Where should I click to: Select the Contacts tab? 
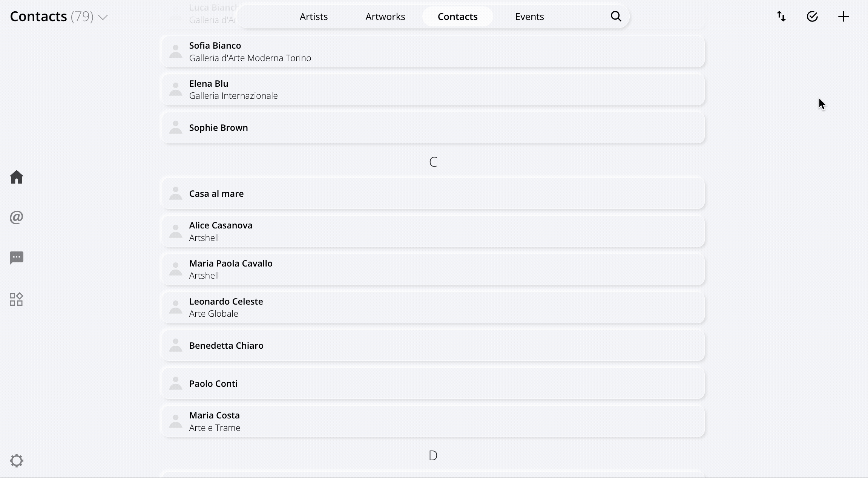coord(458,17)
